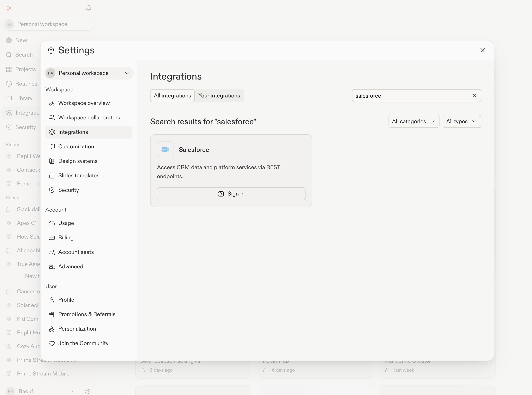Click the Salesforce cloud logo icon
This screenshot has width=532, height=395.
click(165, 149)
